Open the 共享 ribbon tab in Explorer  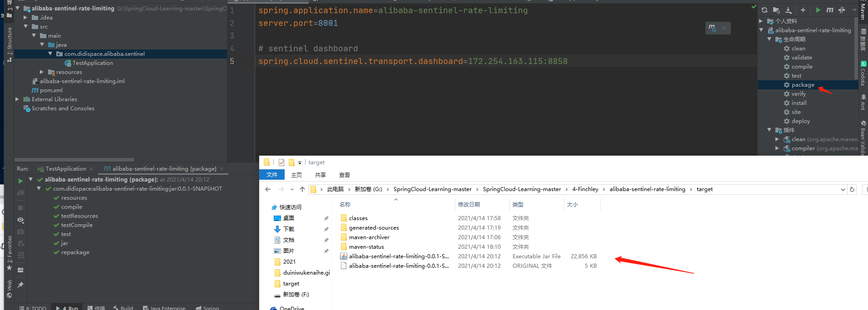(x=321, y=175)
